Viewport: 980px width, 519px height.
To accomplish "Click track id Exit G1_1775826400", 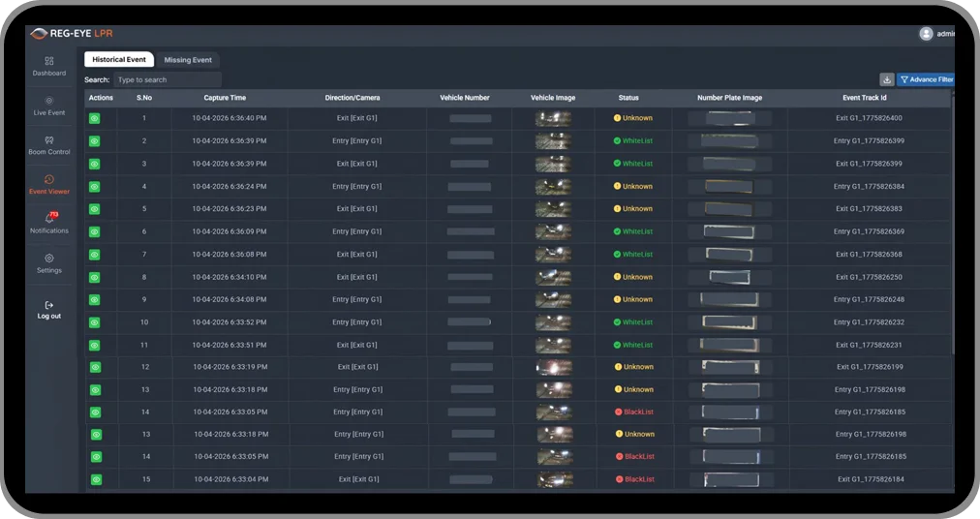I will [869, 118].
